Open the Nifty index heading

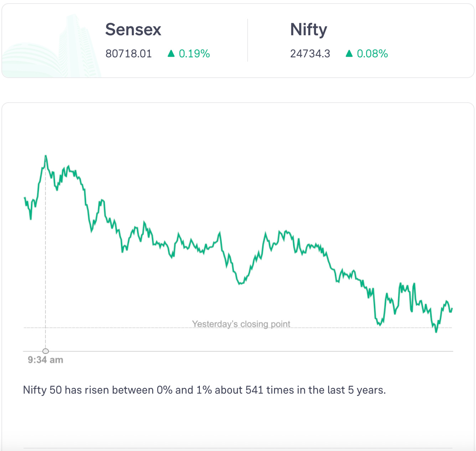click(309, 30)
